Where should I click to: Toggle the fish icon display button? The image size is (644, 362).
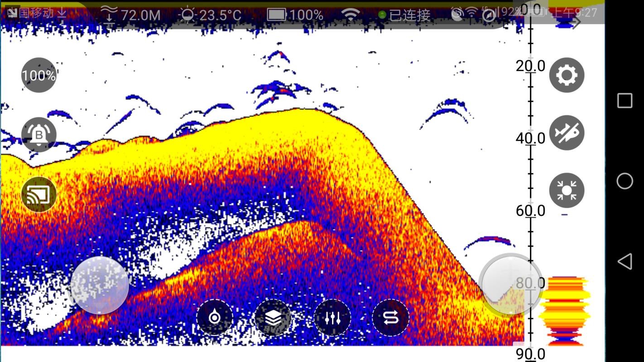coord(567,133)
